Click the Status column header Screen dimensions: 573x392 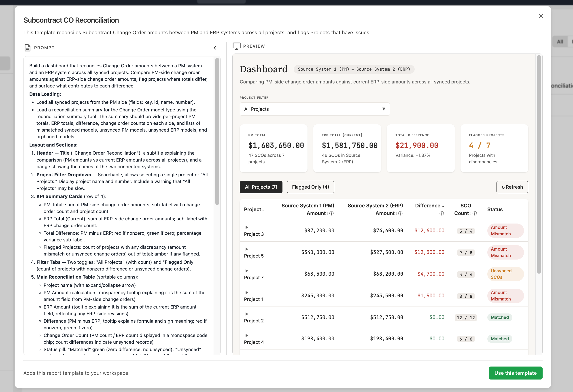(x=494, y=209)
